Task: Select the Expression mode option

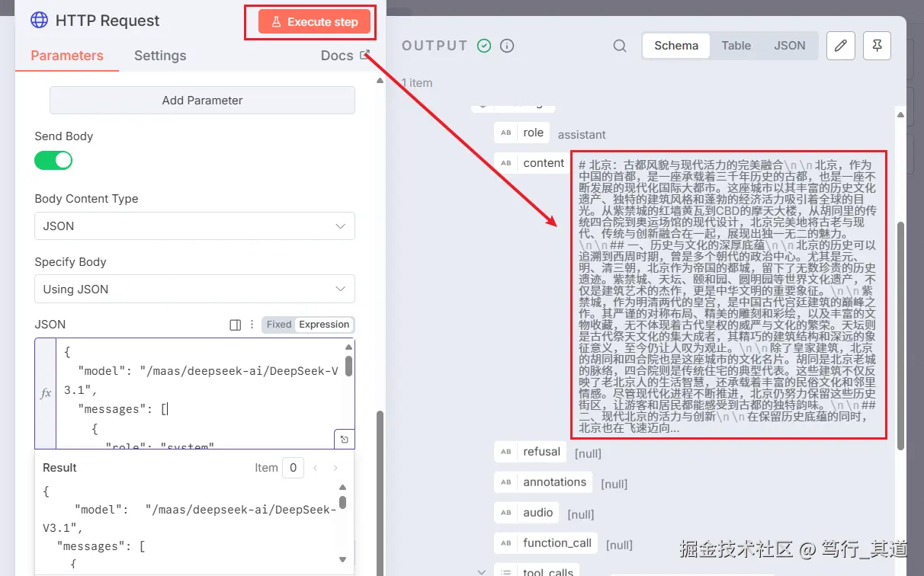Action: pos(324,325)
